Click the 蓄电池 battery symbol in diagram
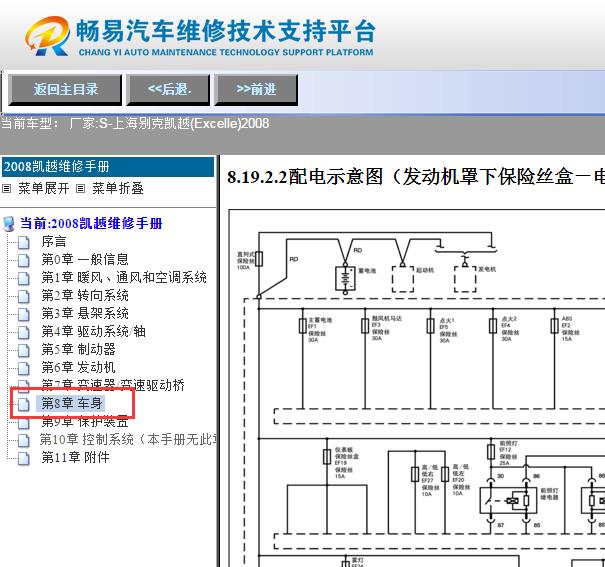Screen dimensions: 605x567 click(x=345, y=278)
